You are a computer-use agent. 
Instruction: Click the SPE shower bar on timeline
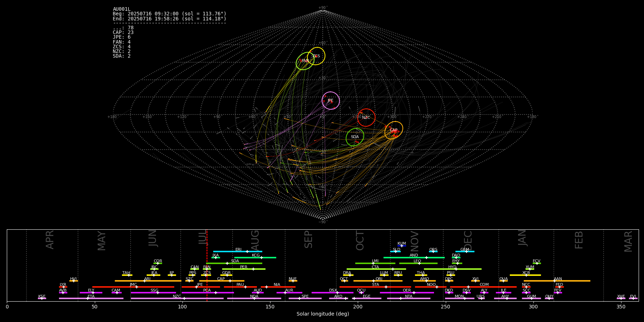tap(305, 298)
